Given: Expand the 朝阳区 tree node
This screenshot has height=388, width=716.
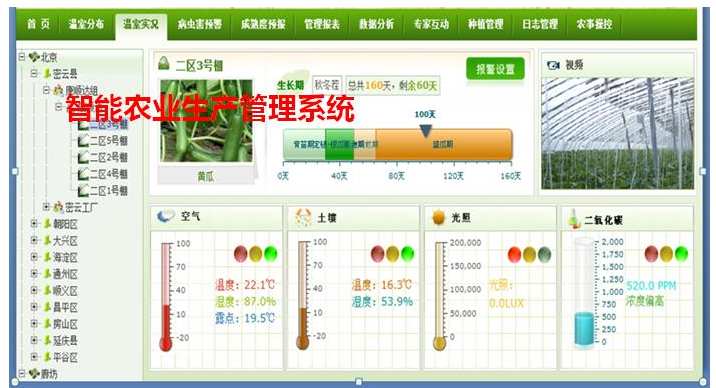Looking at the screenshot, I should [34, 224].
